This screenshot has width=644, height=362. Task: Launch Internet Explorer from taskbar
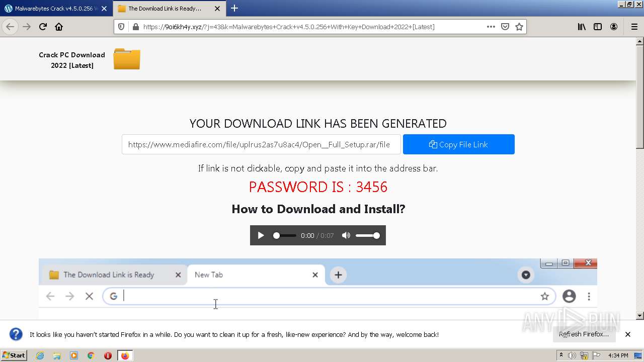40,355
